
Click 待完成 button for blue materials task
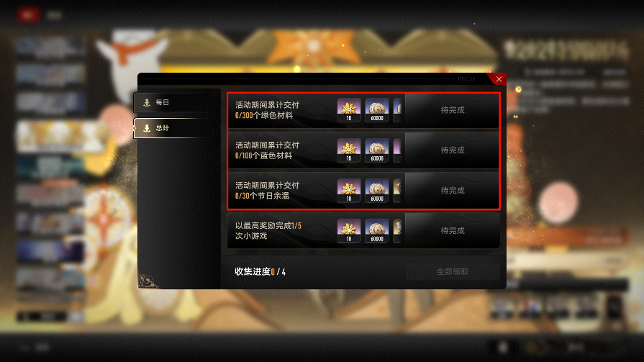pyautogui.click(x=452, y=150)
